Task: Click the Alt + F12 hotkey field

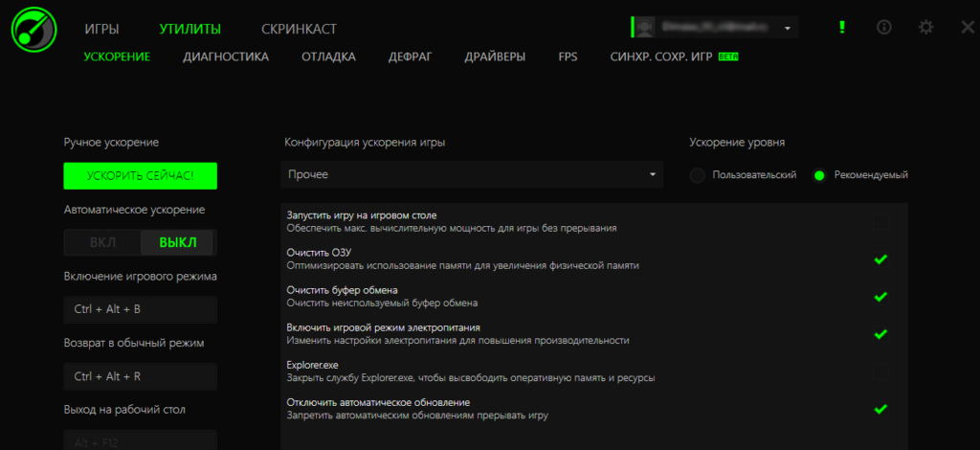Action: click(x=140, y=440)
